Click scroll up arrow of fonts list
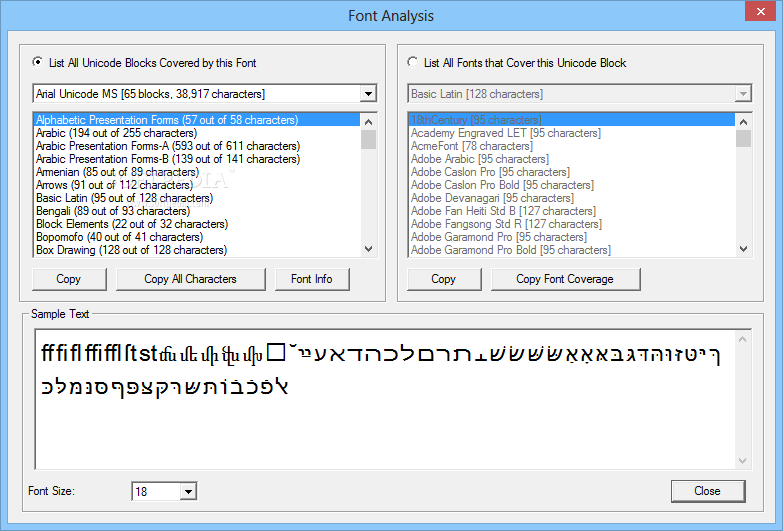The width and height of the screenshot is (783, 531). (744, 122)
